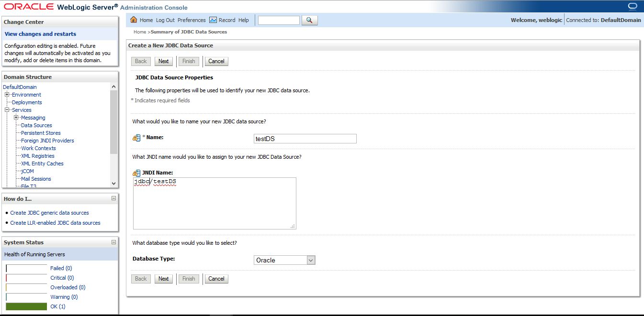
Task: Click the Home house icon in toolbar
Action: [x=134, y=20]
